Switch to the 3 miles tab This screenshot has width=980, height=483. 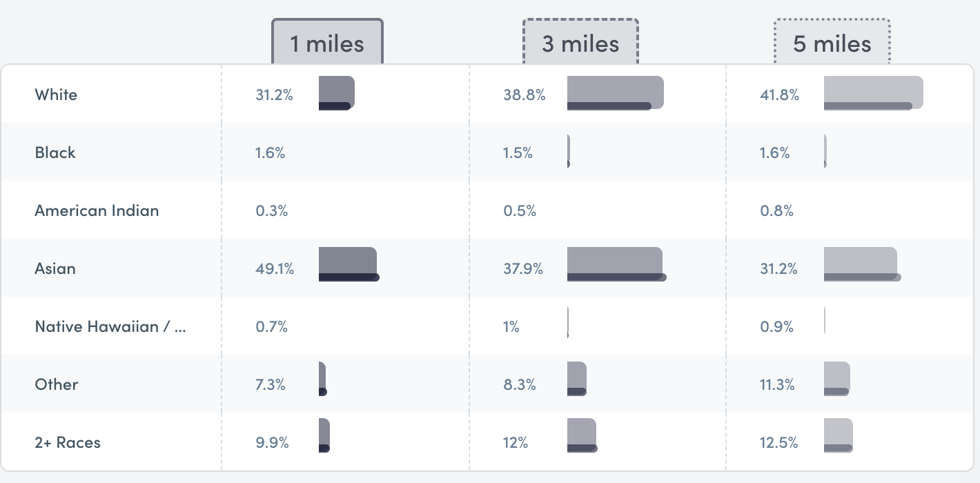[580, 43]
